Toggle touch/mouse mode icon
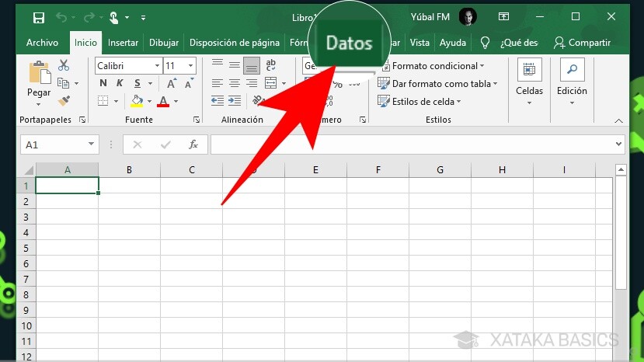The image size is (644, 362). pos(113,18)
